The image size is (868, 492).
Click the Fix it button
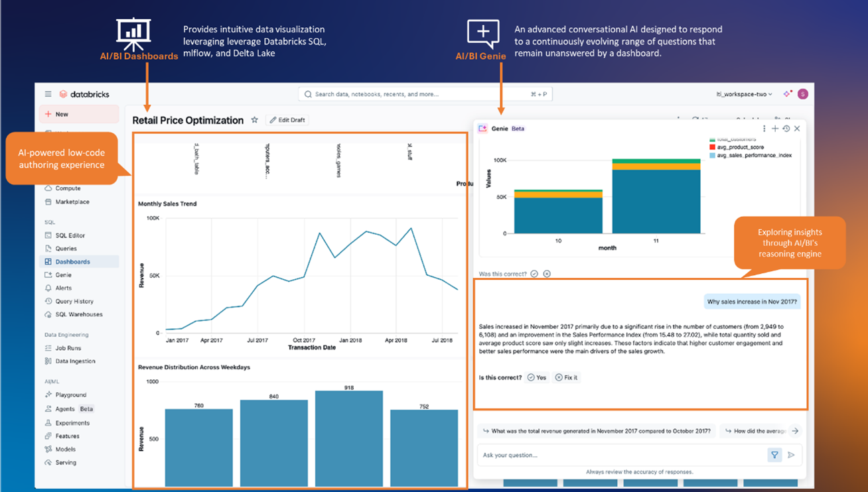(566, 377)
